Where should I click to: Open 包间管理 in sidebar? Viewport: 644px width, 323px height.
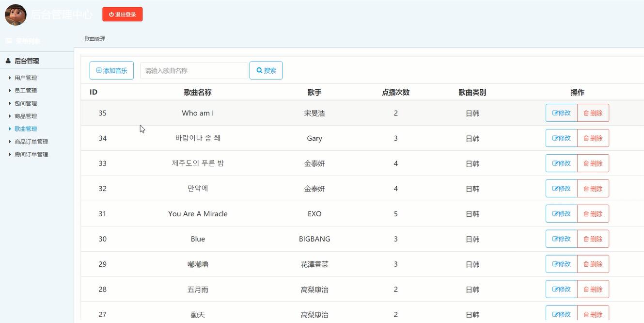26,103
